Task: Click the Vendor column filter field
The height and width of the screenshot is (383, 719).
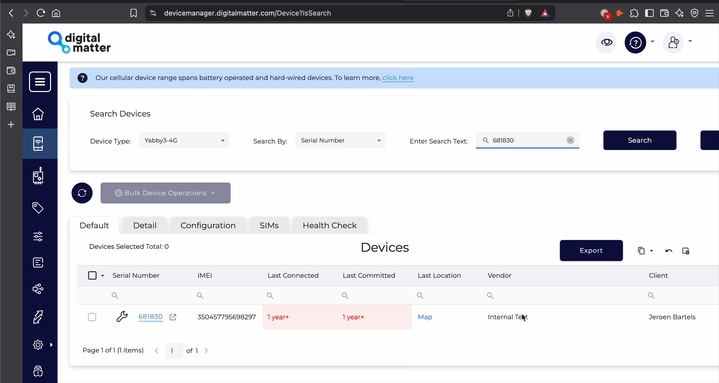Action: 564,295
